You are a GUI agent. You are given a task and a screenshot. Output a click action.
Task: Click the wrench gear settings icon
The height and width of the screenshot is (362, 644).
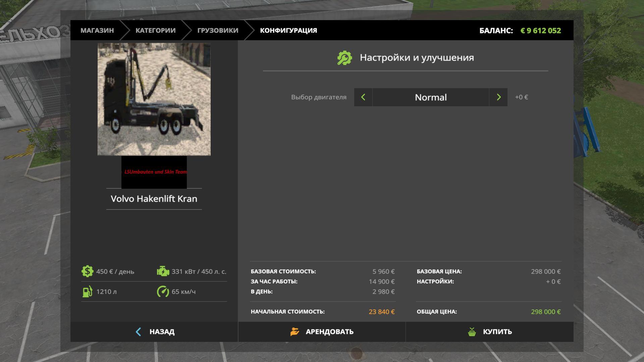pyautogui.click(x=344, y=58)
